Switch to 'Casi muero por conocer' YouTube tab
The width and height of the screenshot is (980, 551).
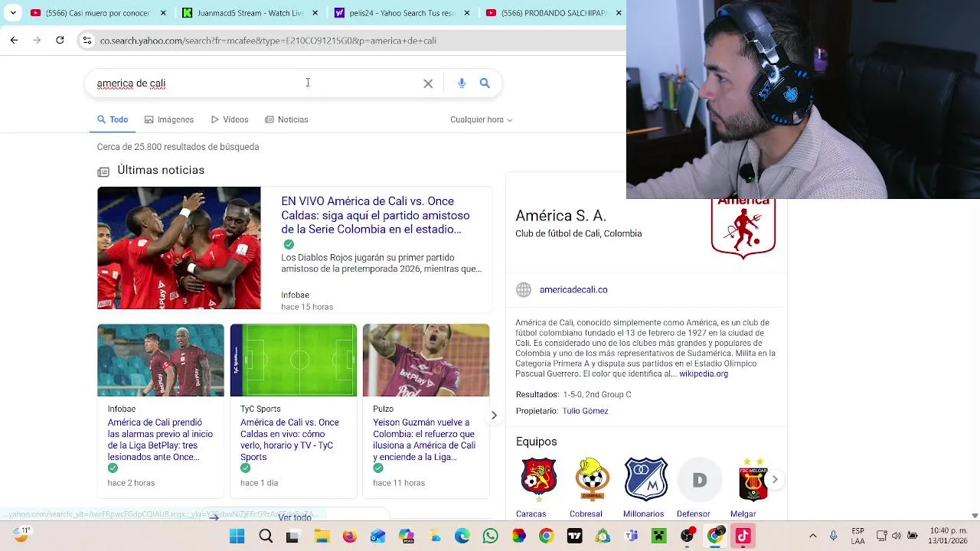(97, 13)
